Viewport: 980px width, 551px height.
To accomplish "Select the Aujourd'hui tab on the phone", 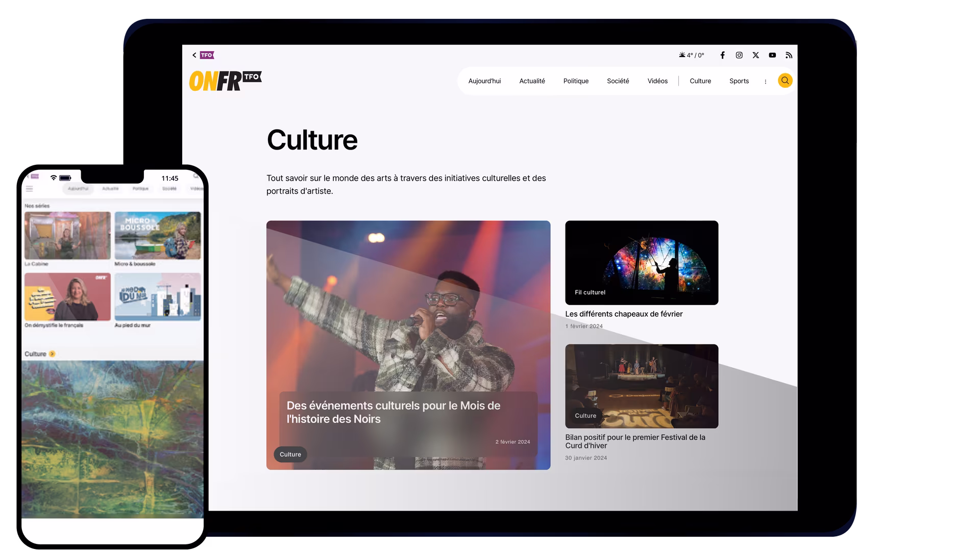I will pyautogui.click(x=78, y=189).
